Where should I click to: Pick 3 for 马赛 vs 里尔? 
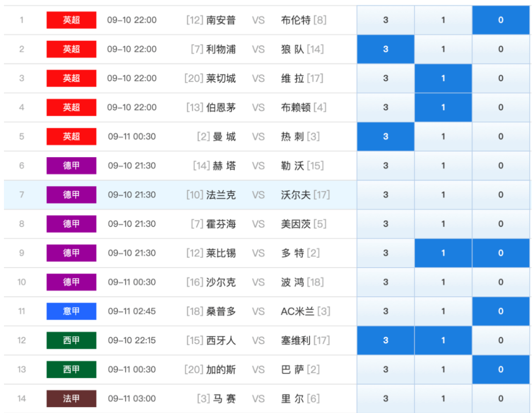(386, 399)
